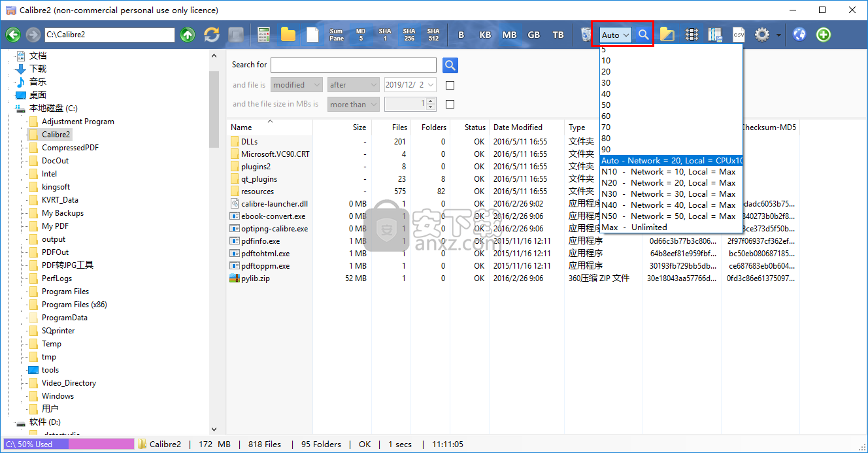Show sizes in GB units

click(534, 35)
